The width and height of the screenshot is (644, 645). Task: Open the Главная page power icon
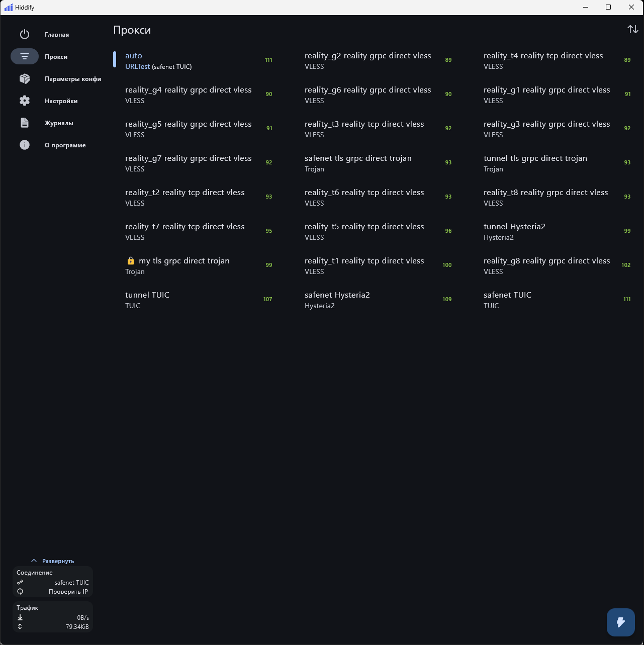tap(25, 34)
